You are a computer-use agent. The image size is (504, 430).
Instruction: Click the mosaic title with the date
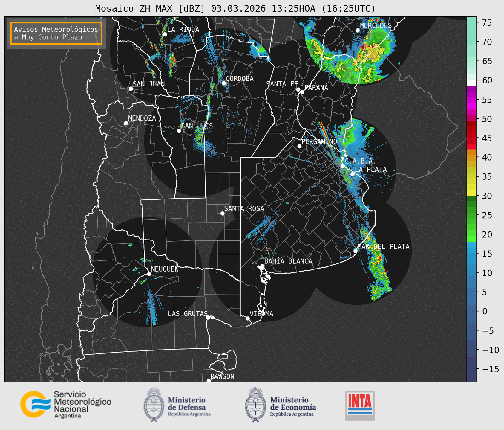coord(235,9)
